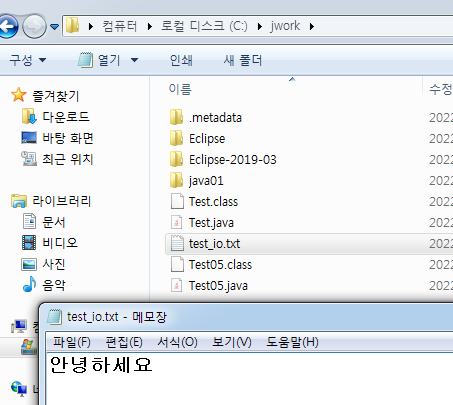Click the 라이브러리 folder icon

click(x=19, y=201)
